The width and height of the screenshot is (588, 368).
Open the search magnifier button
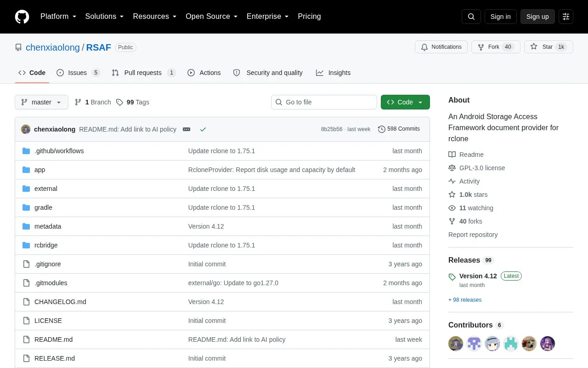471,17
